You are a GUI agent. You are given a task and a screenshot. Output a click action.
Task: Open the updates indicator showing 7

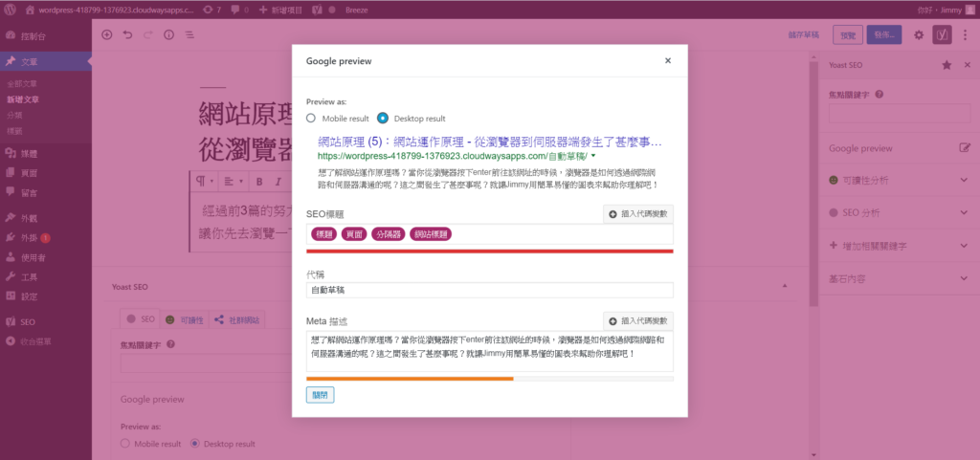click(212, 10)
